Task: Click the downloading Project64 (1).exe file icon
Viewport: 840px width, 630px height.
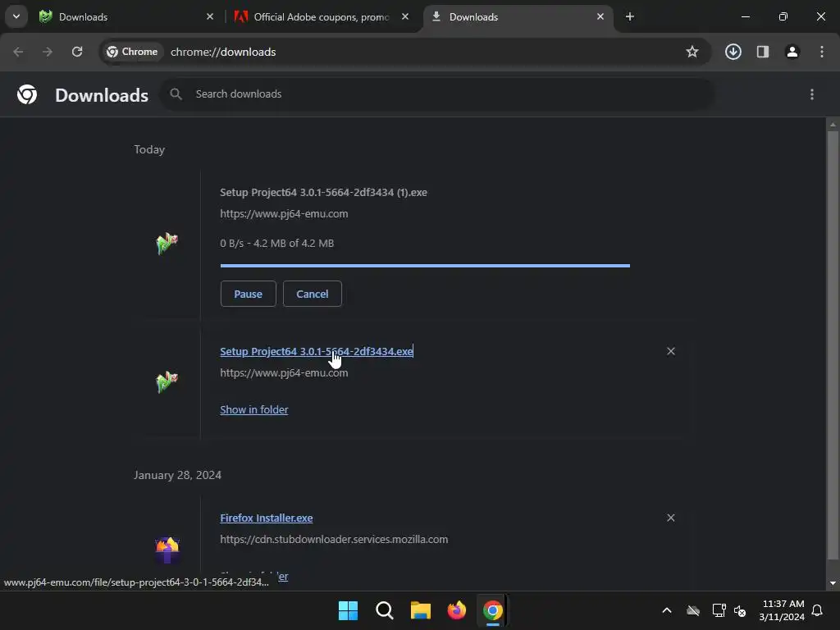Action: tap(167, 243)
